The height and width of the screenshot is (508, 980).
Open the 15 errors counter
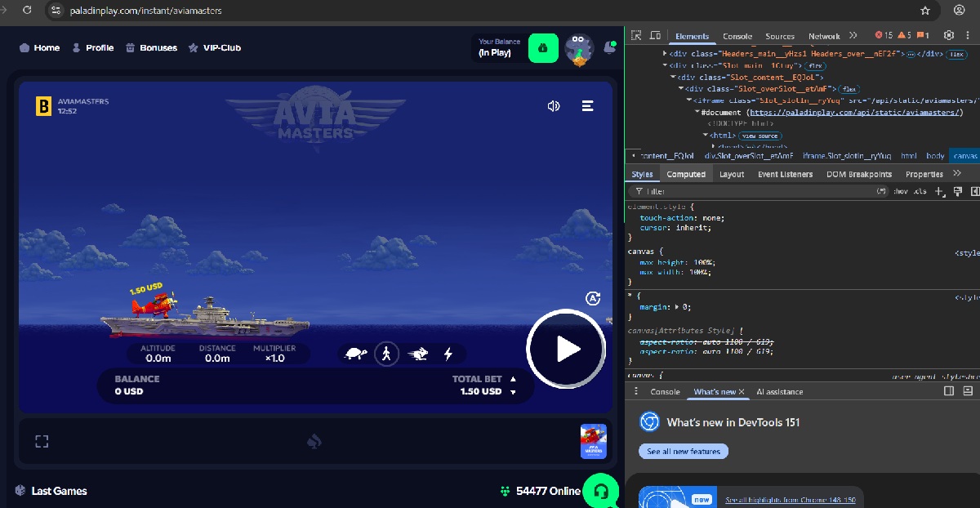(x=884, y=36)
